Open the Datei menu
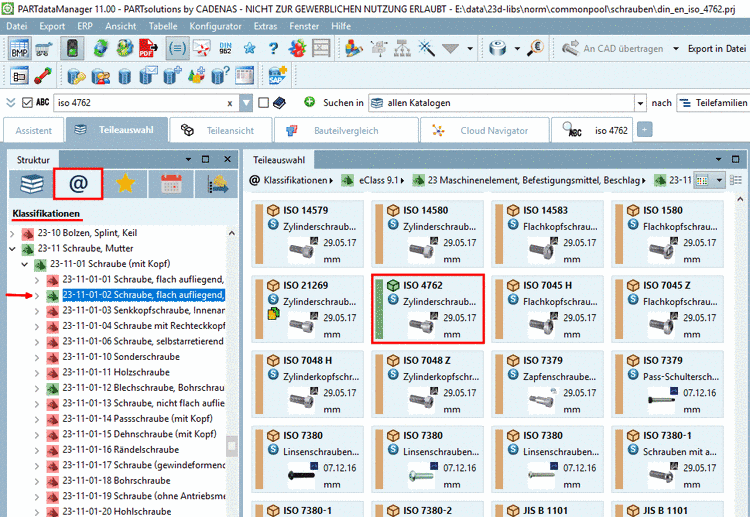This screenshot has height=517, width=750. [17, 26]
